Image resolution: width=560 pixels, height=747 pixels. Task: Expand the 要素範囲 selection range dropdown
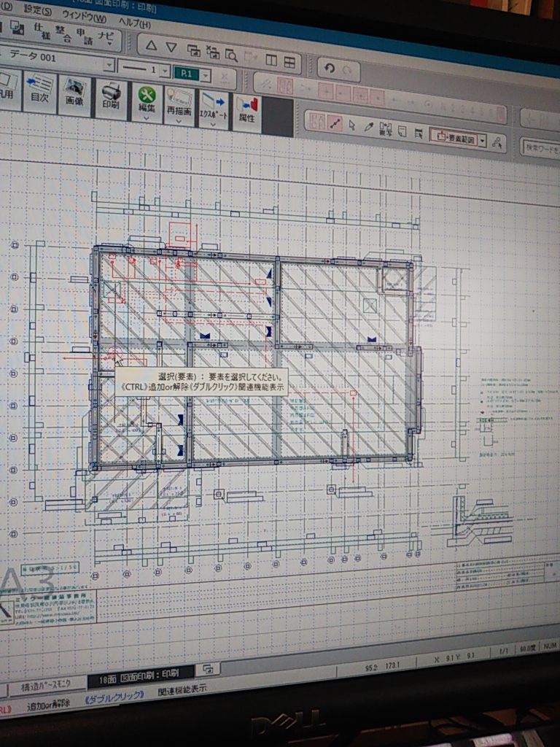(x=482, y=140)
